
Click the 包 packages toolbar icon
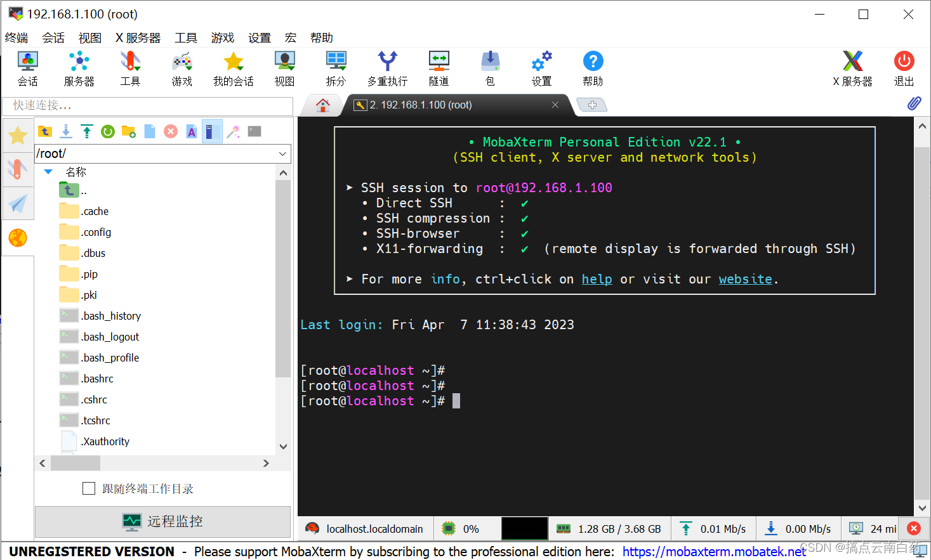tap(490, 68)
